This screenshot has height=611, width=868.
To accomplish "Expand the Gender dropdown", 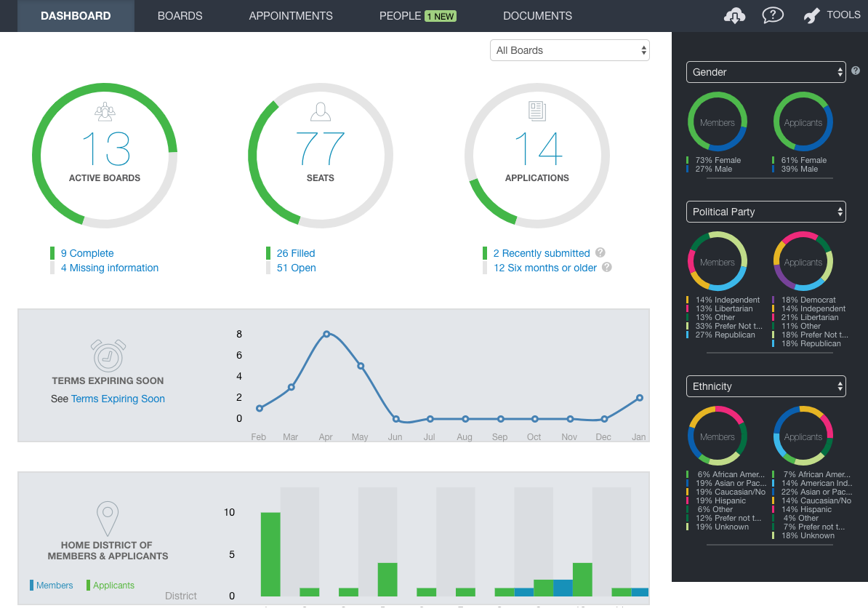I will tap(765, 72).
